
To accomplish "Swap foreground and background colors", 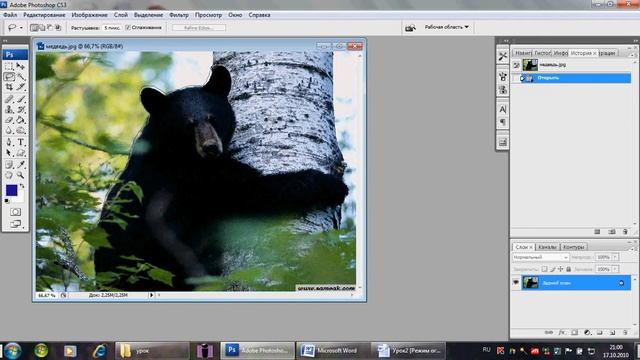I will [x=22, y=186].
